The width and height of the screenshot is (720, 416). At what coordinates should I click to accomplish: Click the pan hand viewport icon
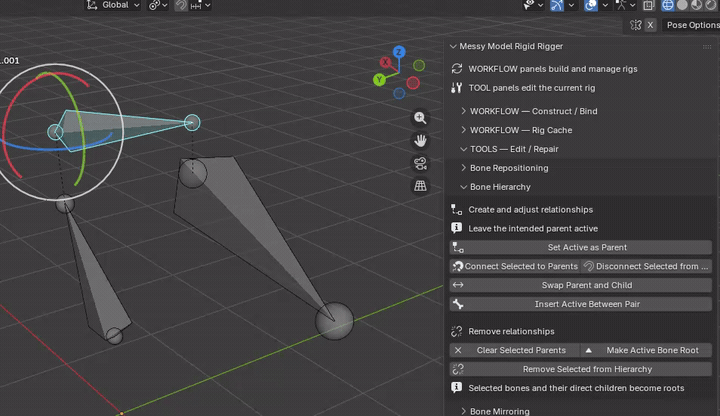pyautogui.click(x=420, y=141)
